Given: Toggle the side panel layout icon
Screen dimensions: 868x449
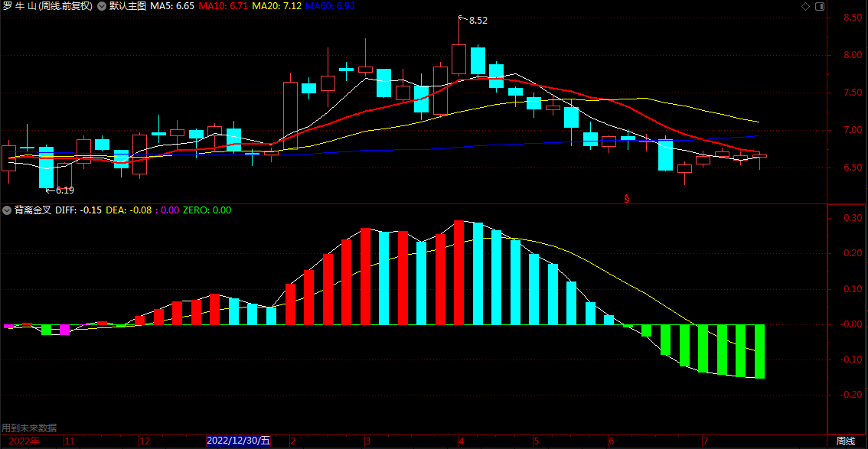Looking at the screenshot, I should pyautogui.click(x=820, y=7).
